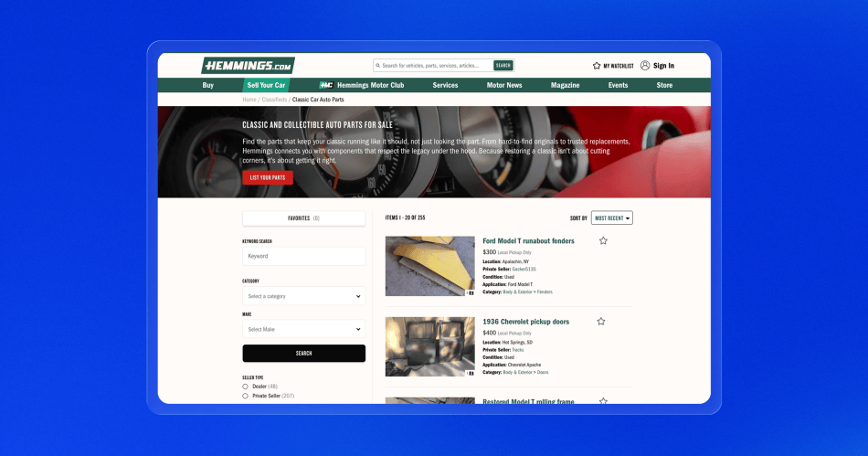
Task: Click the user profile icon beside Sign In
Action: (645, 65)
